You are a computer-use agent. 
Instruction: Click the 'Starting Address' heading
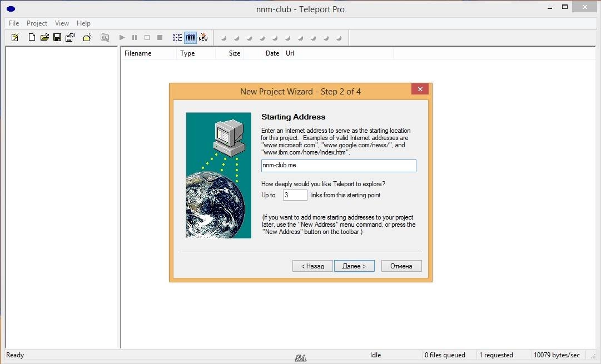[293, 117]
